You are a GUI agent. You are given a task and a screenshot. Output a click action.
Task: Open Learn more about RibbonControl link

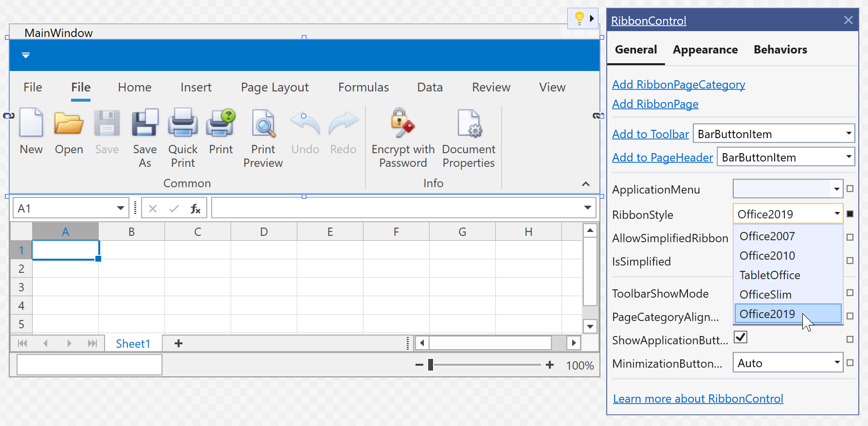click(x=698, y=399)
